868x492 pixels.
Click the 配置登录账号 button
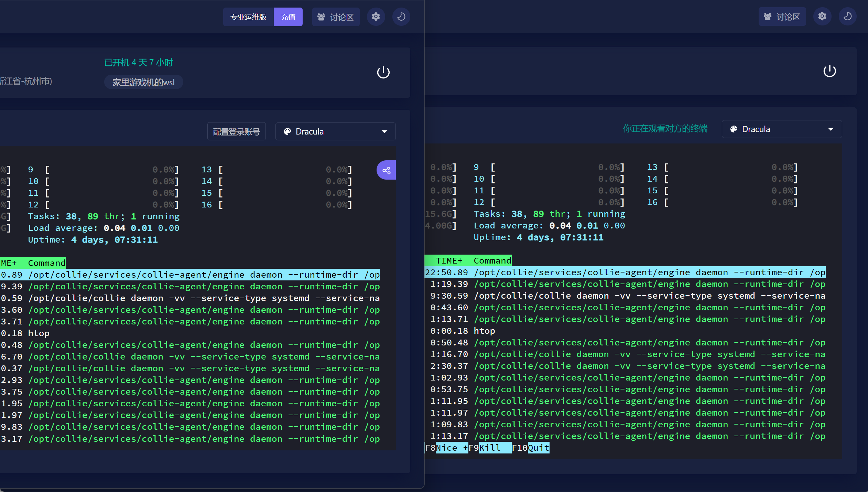click(x=237, y=131)
